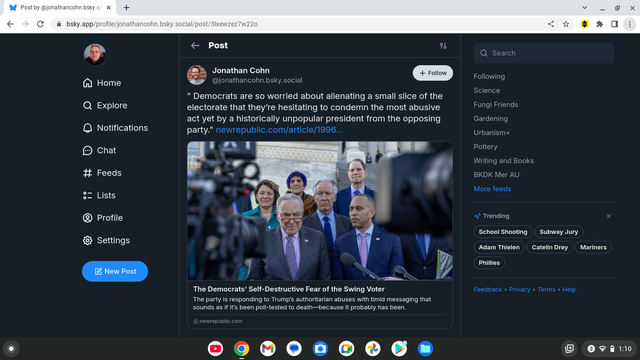Start a New Post
The image size is (640, 360).
(x=115, y=271)
